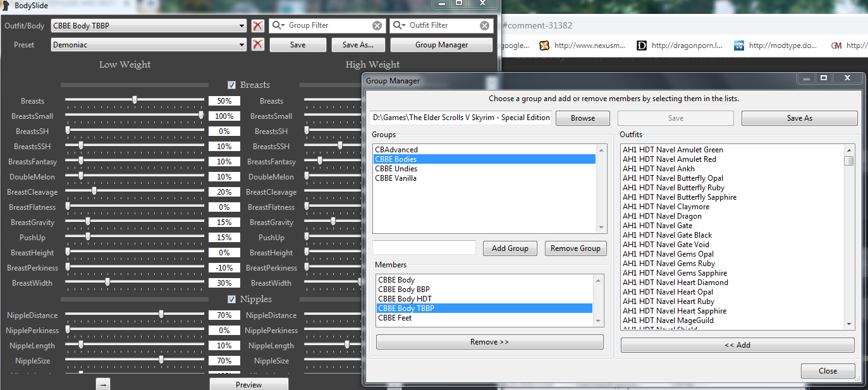Viewport: 868px width, 390px height.
Task: Select AH1 HDT Navel Dragon outfit
Action: (662, 216)
